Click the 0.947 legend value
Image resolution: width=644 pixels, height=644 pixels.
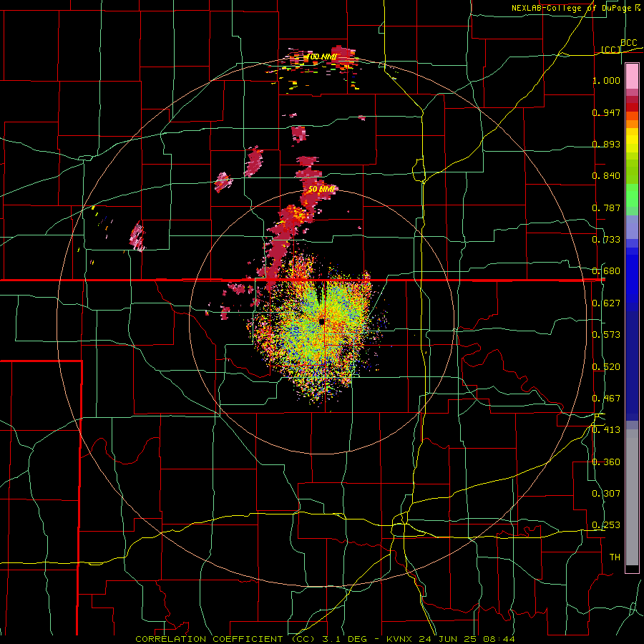606,112
